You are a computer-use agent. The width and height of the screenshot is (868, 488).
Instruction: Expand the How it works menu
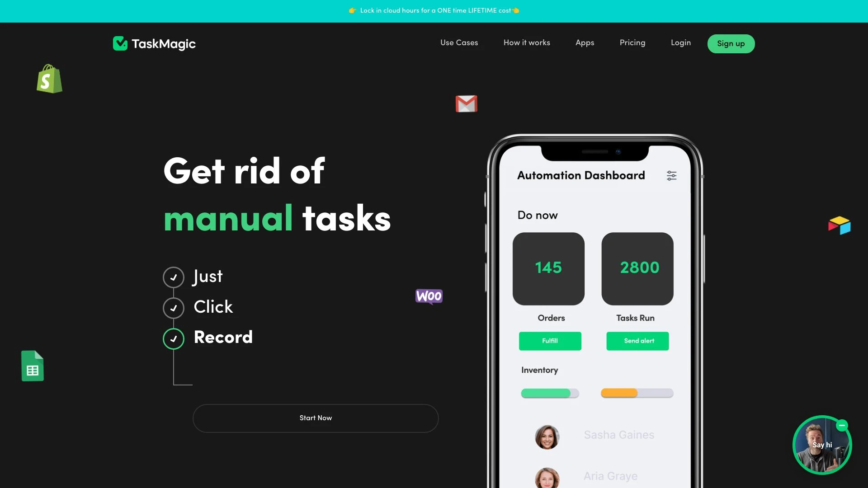tap(526, 43)
